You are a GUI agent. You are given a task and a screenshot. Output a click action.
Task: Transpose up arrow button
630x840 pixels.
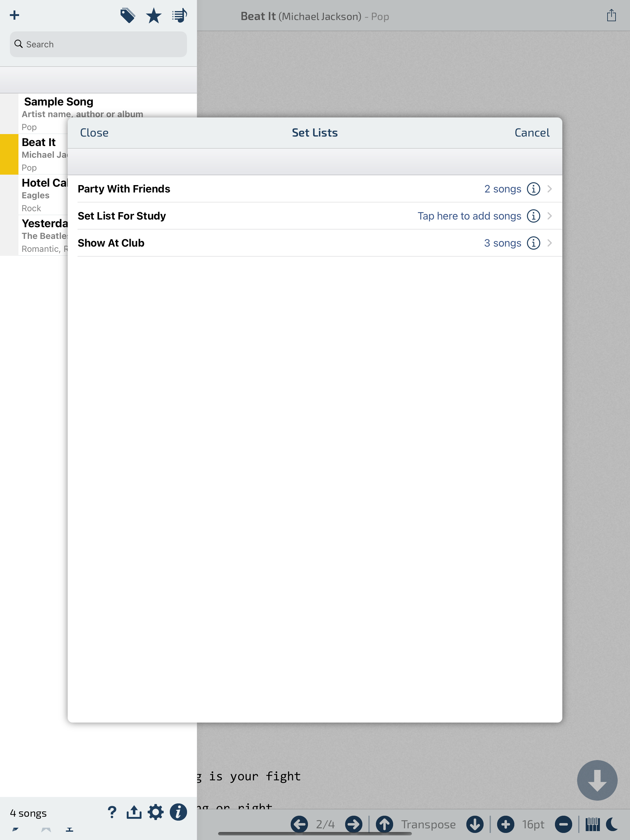click(384, 824)
